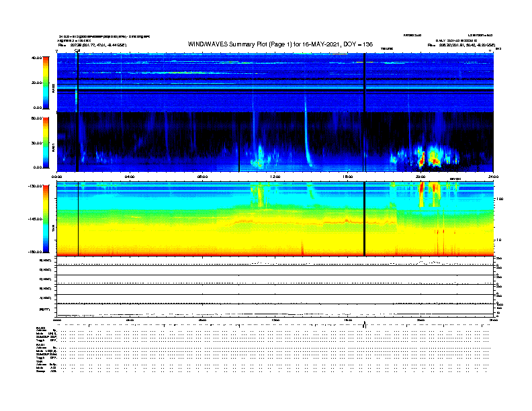Click the RAD2 status block header at the bottom left
The image size is (532, 411).
tap(40, 328)
